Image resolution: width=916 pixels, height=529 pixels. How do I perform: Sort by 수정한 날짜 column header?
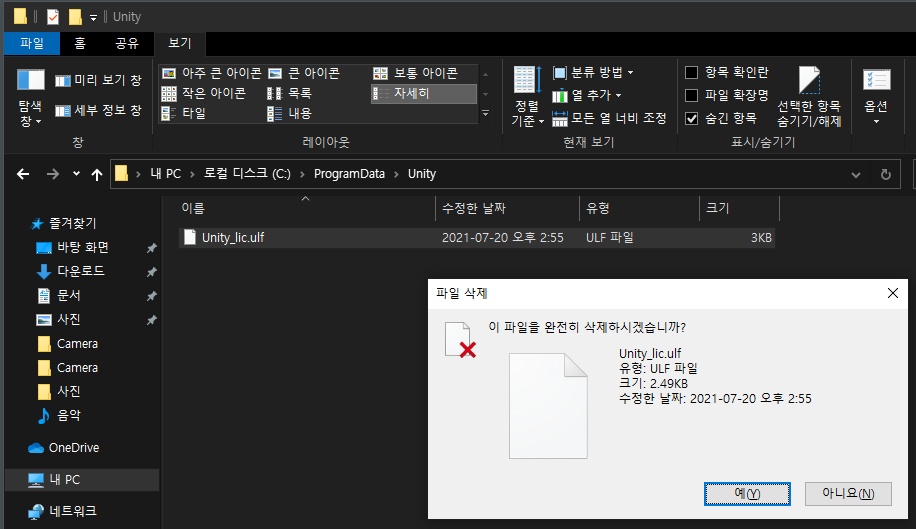click(x=507, y=208)
